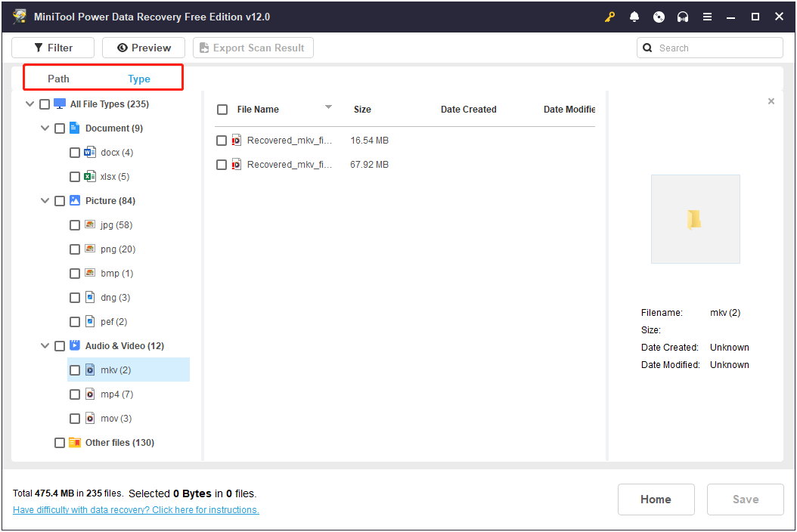
Task: Tick the mkv (2) checkbox
Action: [x=75, y=370]
